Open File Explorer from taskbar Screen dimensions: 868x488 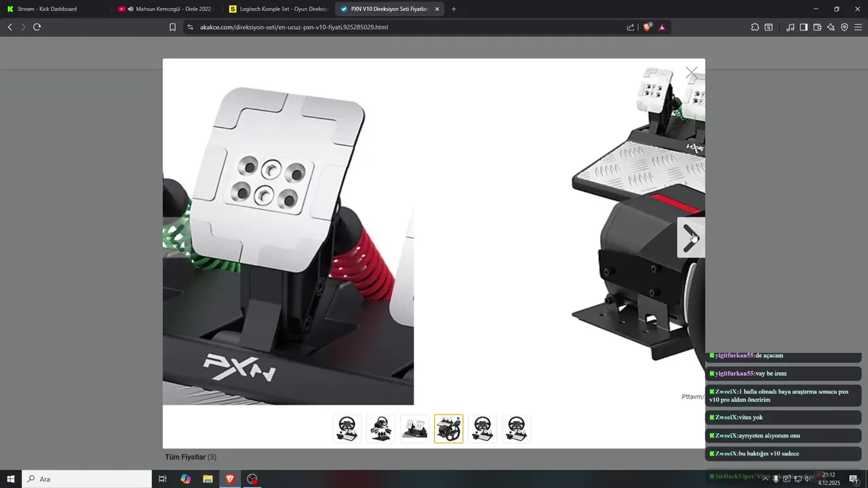pyautogui.click(x=208, y=479)
